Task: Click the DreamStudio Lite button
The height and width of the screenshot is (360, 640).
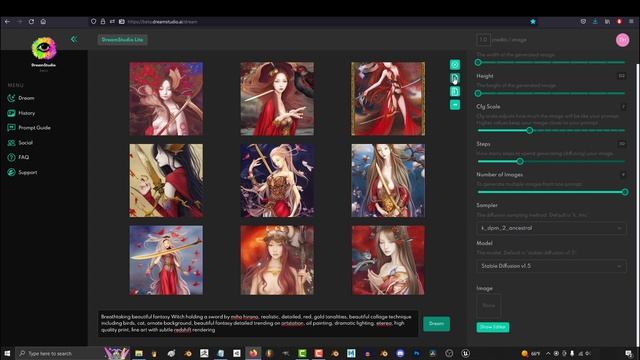Action: tap(122, 40)
